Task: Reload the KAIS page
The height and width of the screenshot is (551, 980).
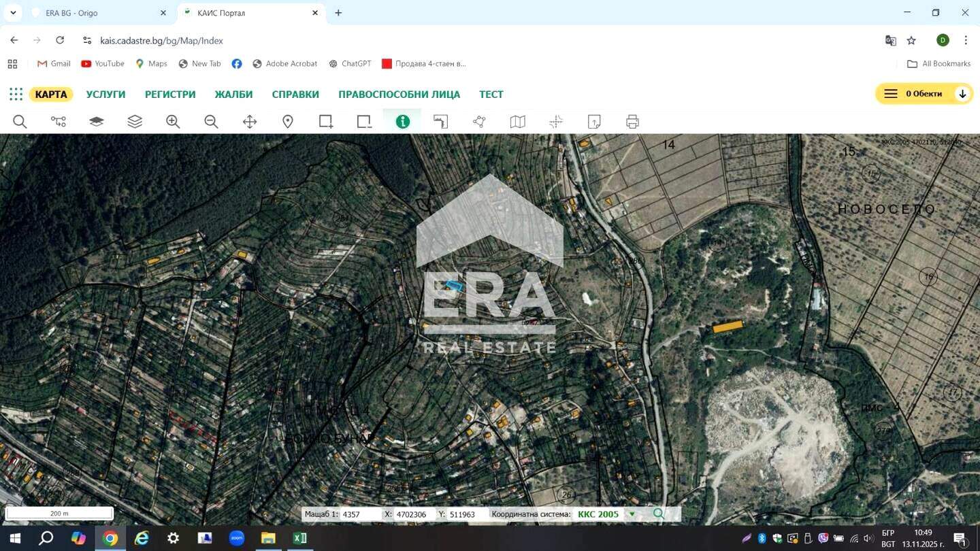Action: pos(60,40)
